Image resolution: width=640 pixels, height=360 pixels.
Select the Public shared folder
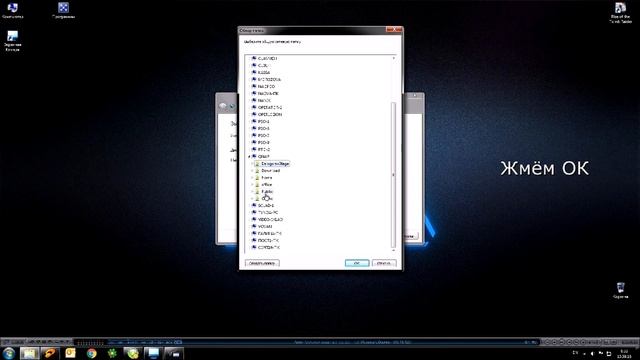point(267,191)
